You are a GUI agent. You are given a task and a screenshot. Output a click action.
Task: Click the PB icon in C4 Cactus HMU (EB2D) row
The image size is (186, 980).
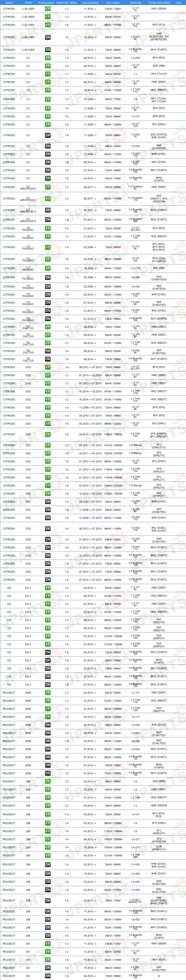click(x=48, y=327)
